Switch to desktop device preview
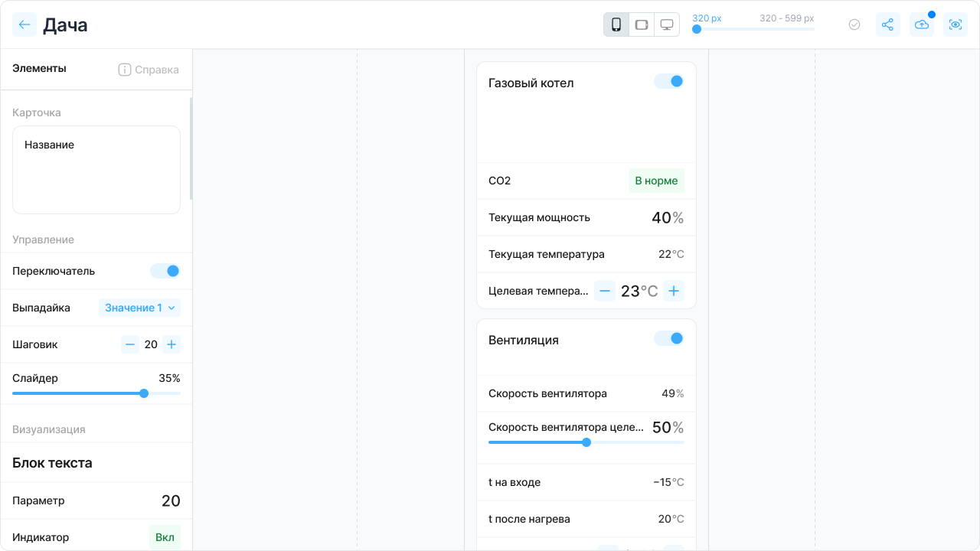This screenshot has width=980, height=551. pyautogui.click(x=667, y=24)
